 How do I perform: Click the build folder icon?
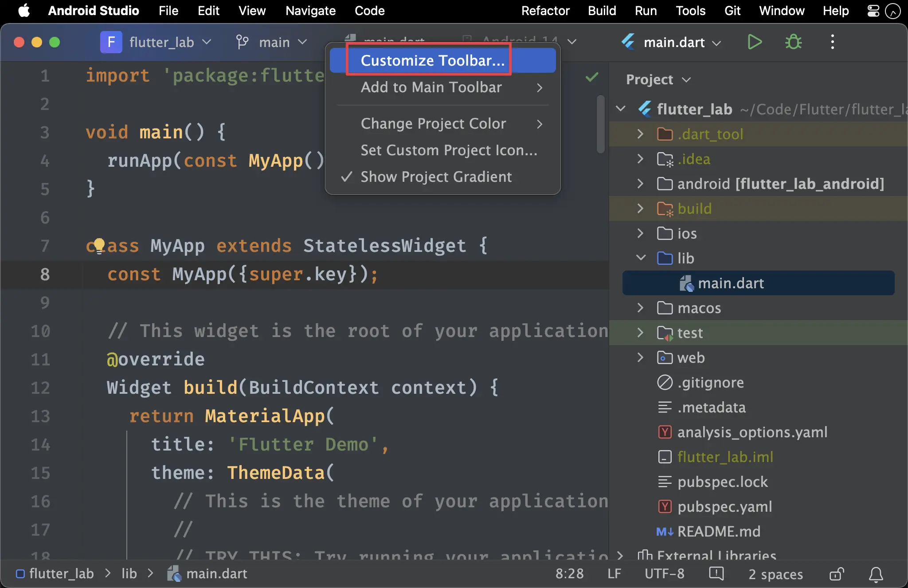[x=665, y=208]
